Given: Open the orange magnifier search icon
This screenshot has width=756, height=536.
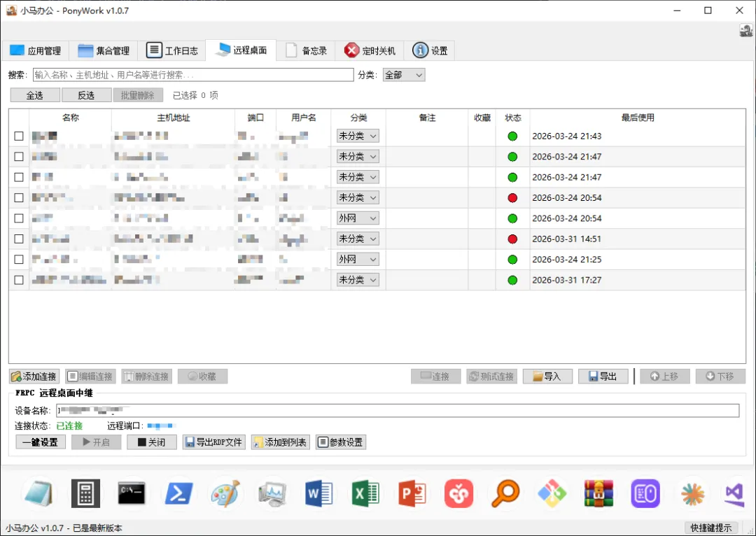Looking at the screenshot, I should (x=505, y=493).
